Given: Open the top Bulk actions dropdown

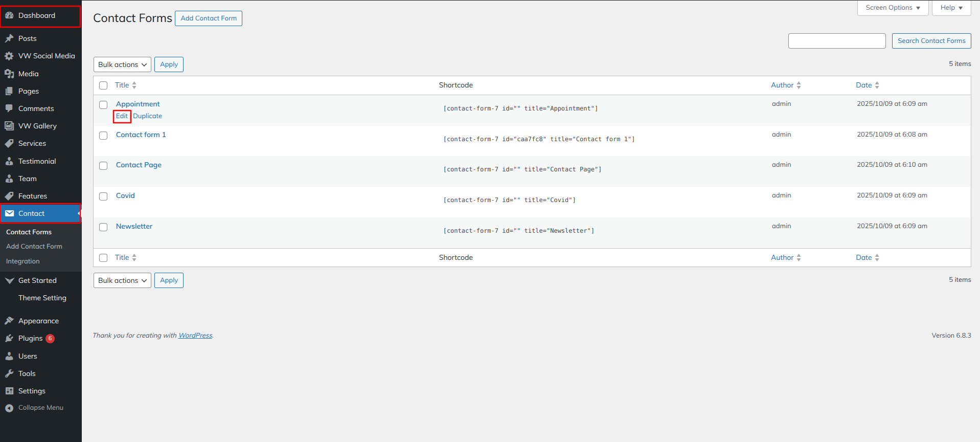Looking at the screenshot, I should 122,64.
